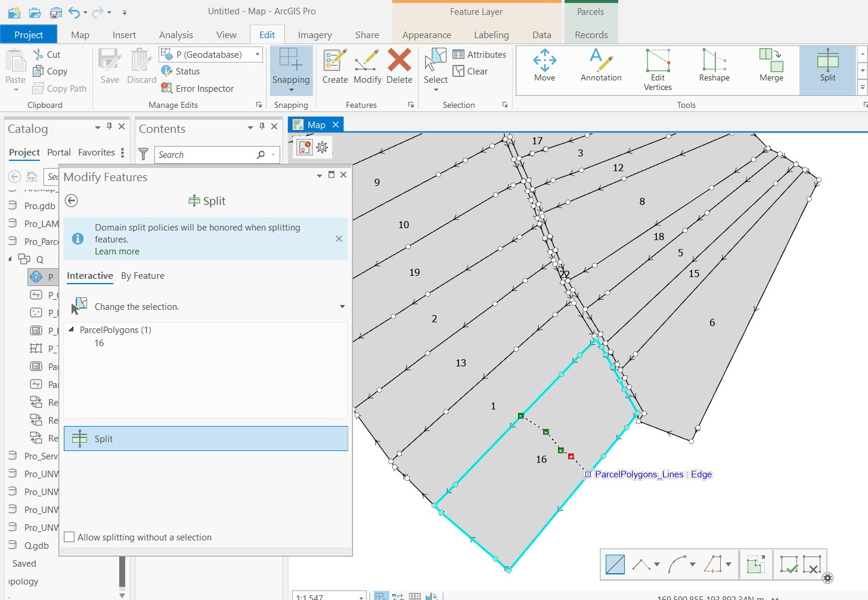Screen dimensions: 868x600
Task: Click the Undo arrow icon
Action: click(74, 12)
